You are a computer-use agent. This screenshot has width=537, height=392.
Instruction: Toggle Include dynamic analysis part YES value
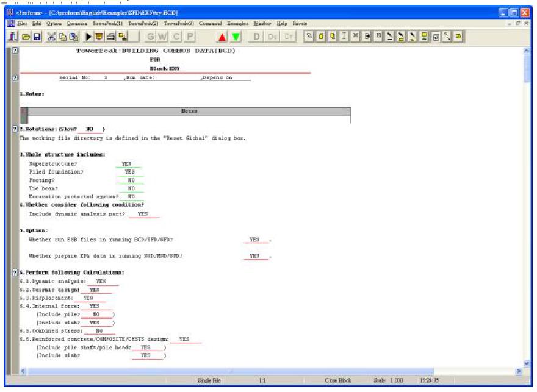pos(143,214)
